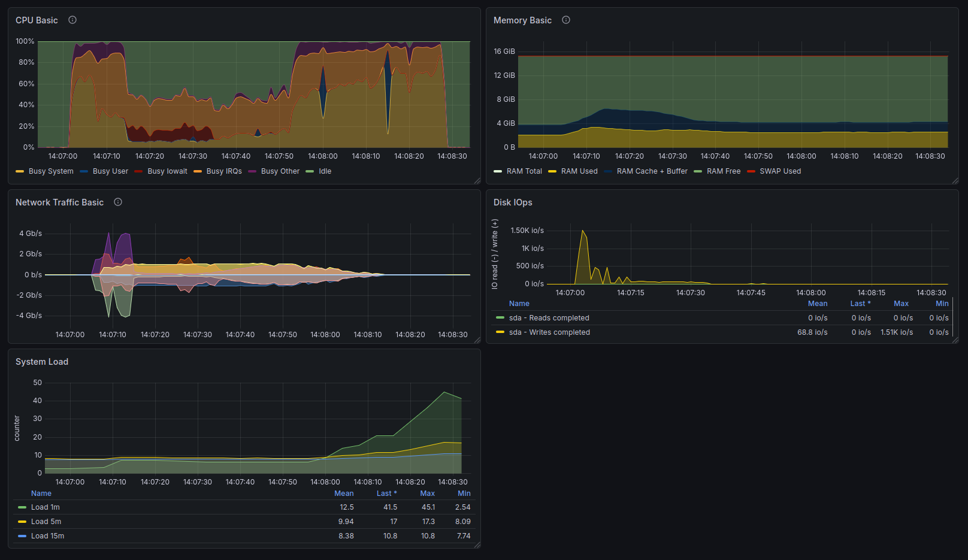Open Network Traffic Basic info icon
This screenshot has height=560, width=968.
coord(118,202)
